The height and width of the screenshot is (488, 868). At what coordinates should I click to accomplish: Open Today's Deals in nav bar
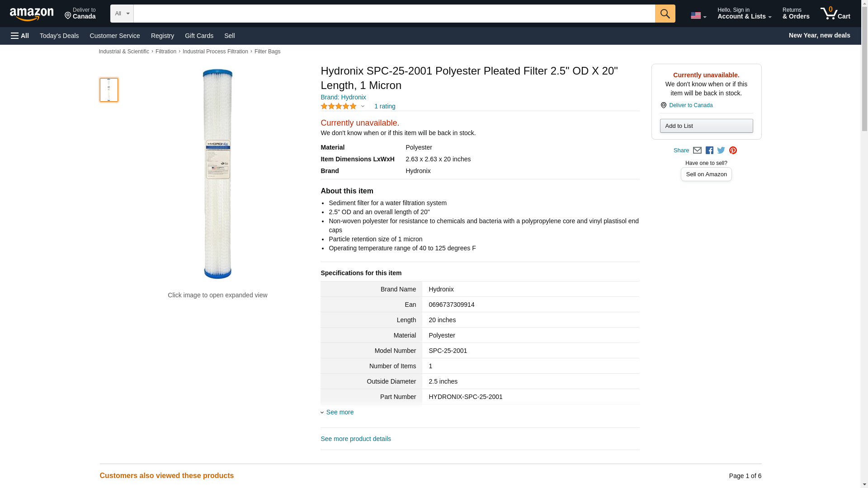[59, 36]
